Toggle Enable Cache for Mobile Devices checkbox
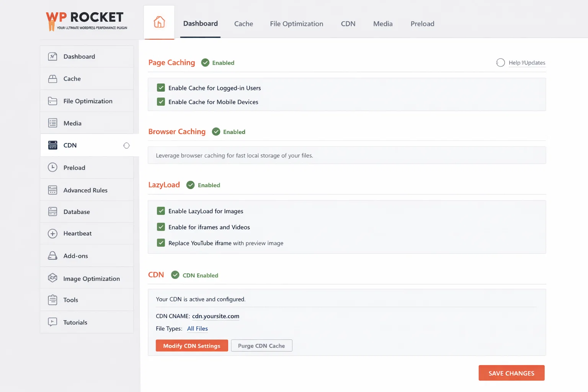588x392 pixels. [x=161, y=102]
